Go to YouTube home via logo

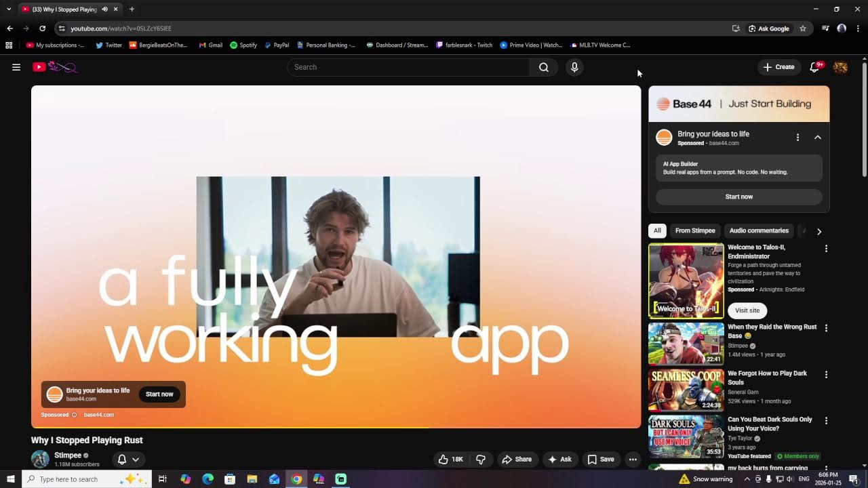coord(56,67)
